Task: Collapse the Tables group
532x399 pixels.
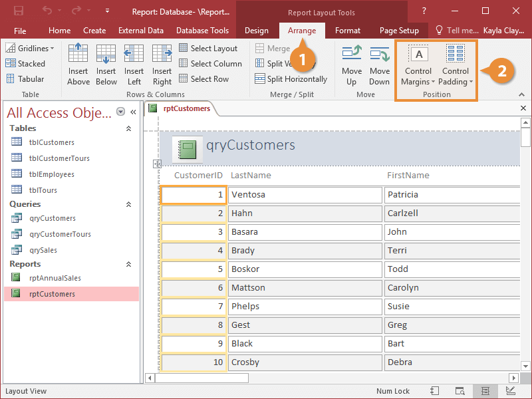Action: point(128,128)
